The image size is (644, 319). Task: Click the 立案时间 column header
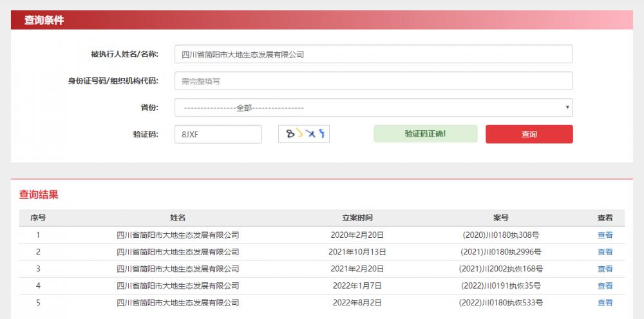coord(357,218)
